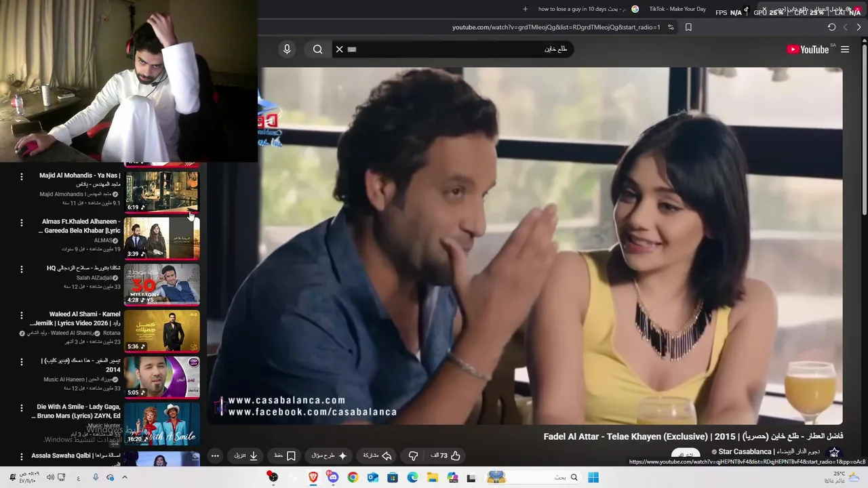
Task: Open menu for Waleed Al Shami video
Action: (x=21, y=315)
